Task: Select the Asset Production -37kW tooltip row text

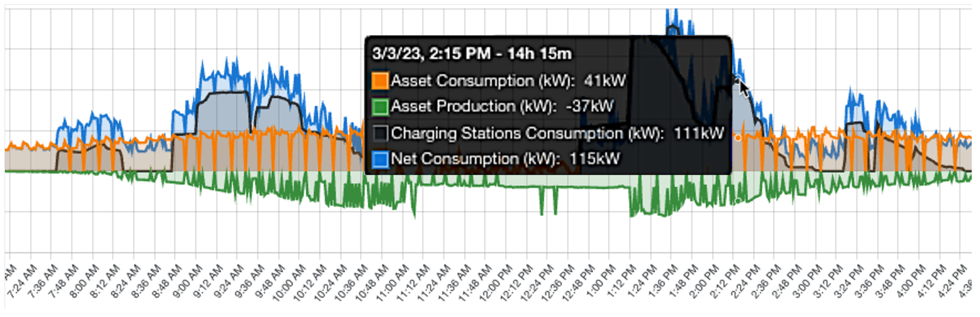Action: 502,106
